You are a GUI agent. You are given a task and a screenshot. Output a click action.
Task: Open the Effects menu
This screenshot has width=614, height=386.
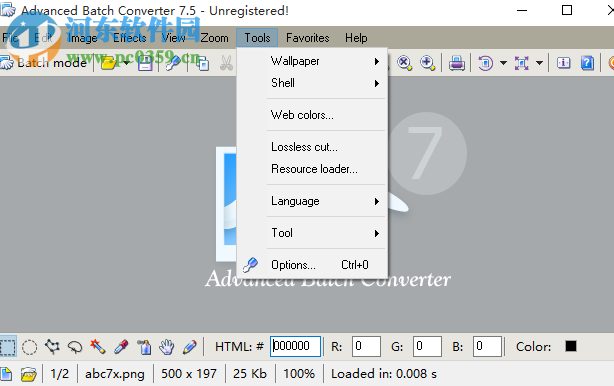pos(130,38)
